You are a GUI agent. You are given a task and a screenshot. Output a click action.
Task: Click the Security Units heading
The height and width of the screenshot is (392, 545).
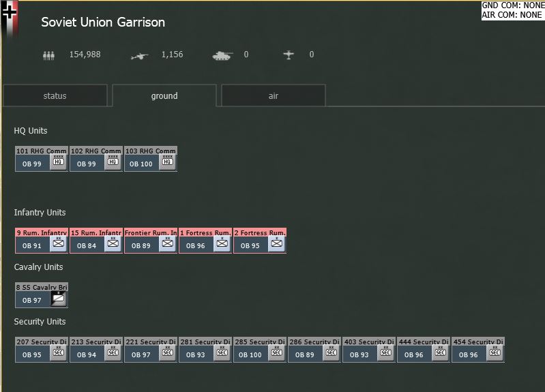point(40,322)
